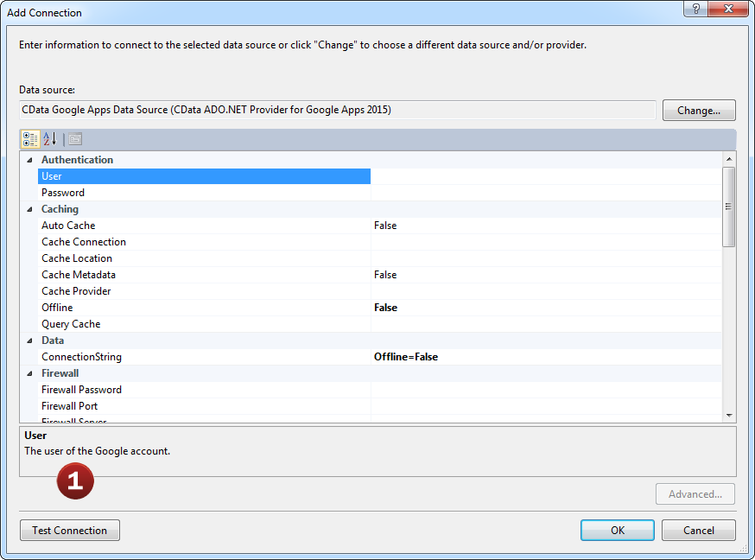Image resolution: width=755 pixels, height=560 pixels.
Task: Click the Property Pages icon
Action: click(x=75, y=139)
